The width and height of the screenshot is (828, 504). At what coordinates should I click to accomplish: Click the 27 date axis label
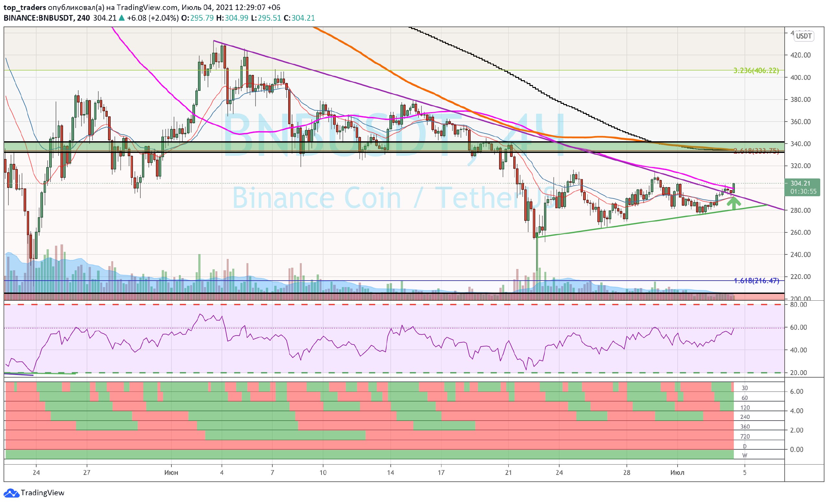click(x=87, y=473)
